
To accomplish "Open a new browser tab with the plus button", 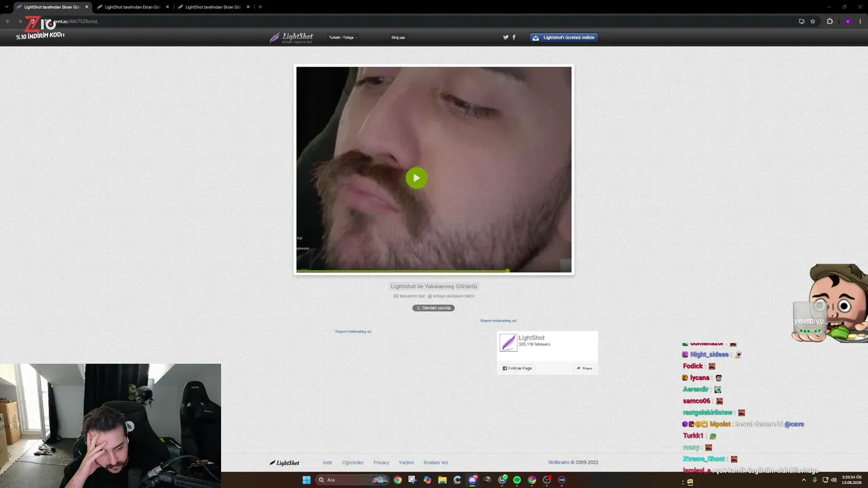I will [x=260, y=7].
